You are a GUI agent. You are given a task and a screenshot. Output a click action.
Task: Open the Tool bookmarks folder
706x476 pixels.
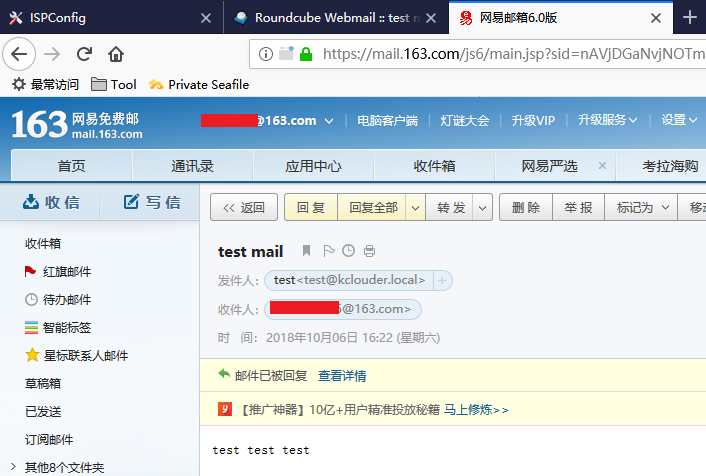point(113,84)
